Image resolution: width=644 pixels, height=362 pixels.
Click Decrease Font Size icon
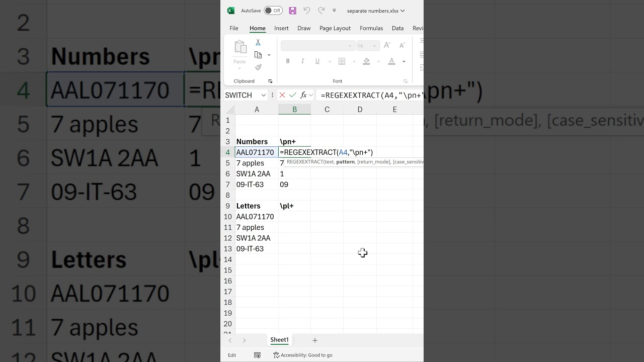pyautogui.click(x=402, y=45)
